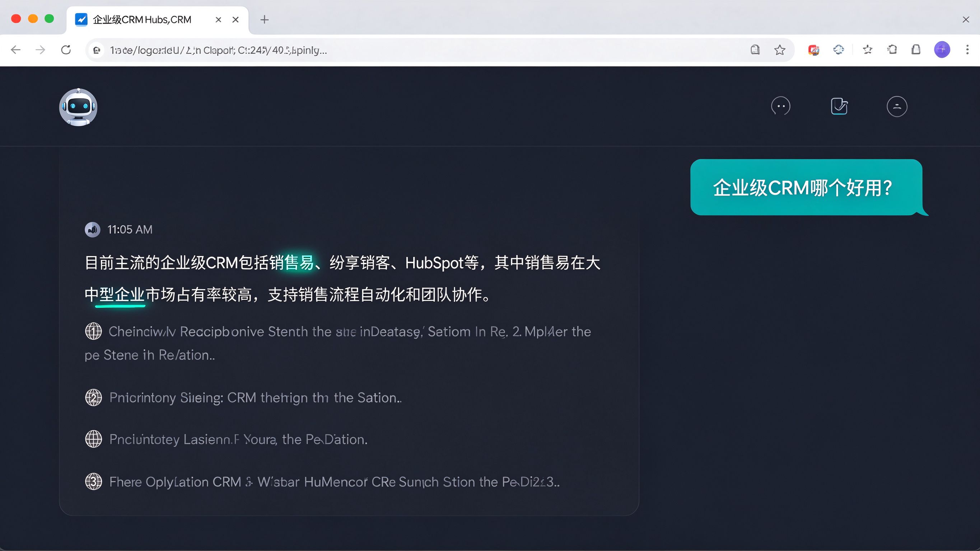Click the 11:05 AM timestamp
The image size is (980, 551).
click(x=130, y=230)
